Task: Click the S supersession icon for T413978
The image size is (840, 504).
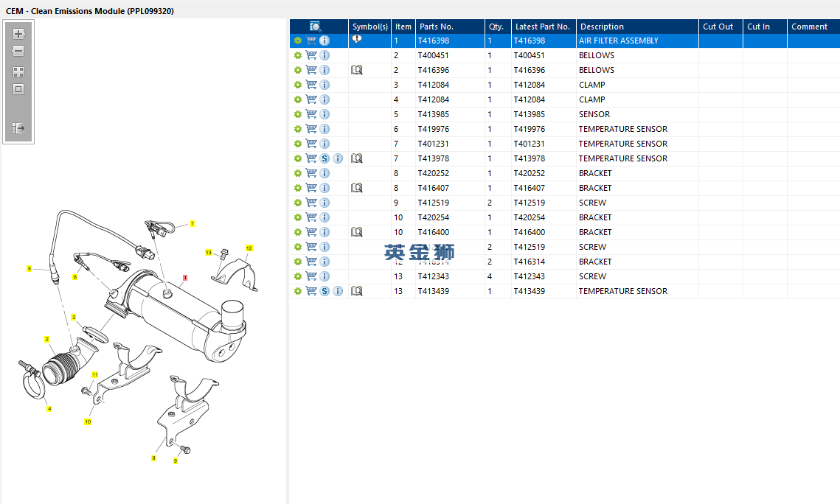Action: click(324, 158)
